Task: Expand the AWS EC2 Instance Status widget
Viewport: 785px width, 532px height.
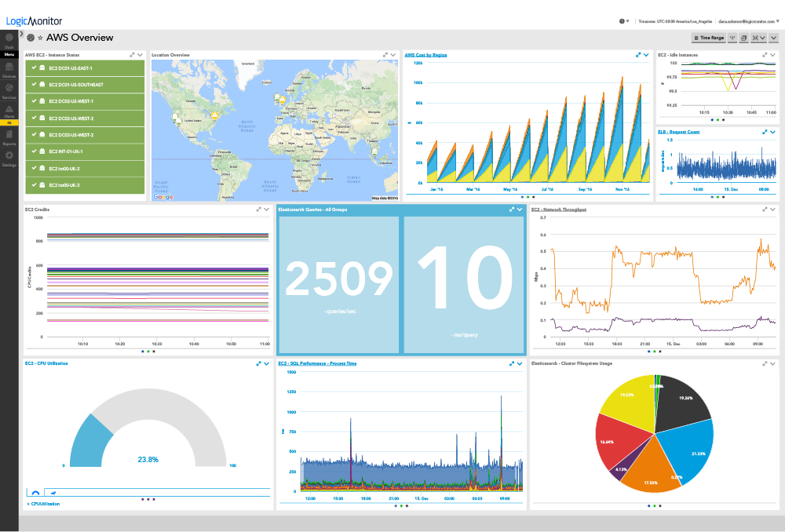Action: [x=132, y=55]
